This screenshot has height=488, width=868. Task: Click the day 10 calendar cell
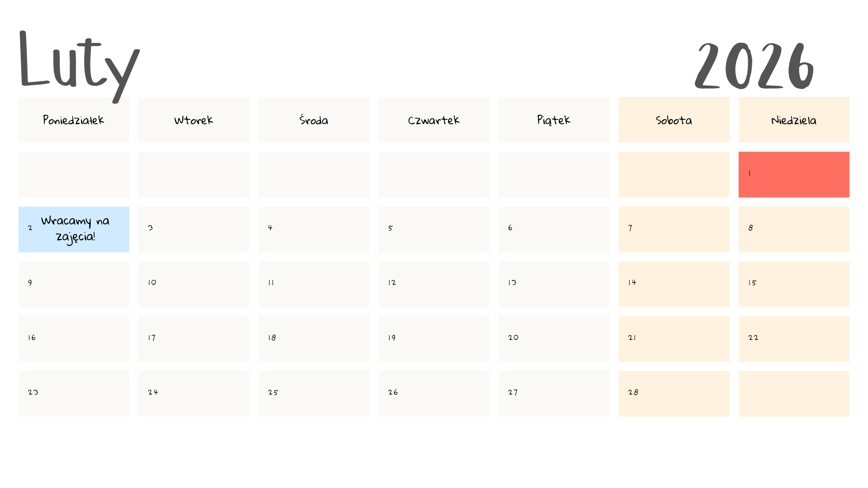tap(193, 284)
